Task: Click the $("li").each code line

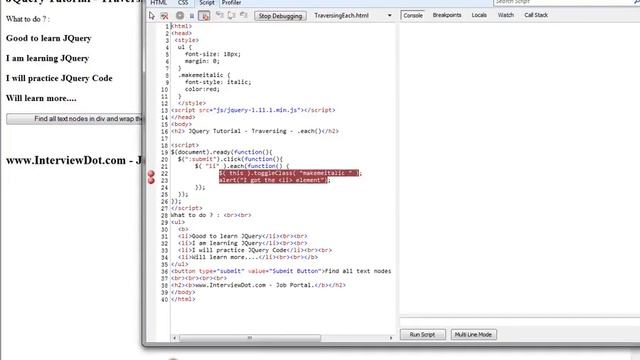Action: (x=242, y=166)
